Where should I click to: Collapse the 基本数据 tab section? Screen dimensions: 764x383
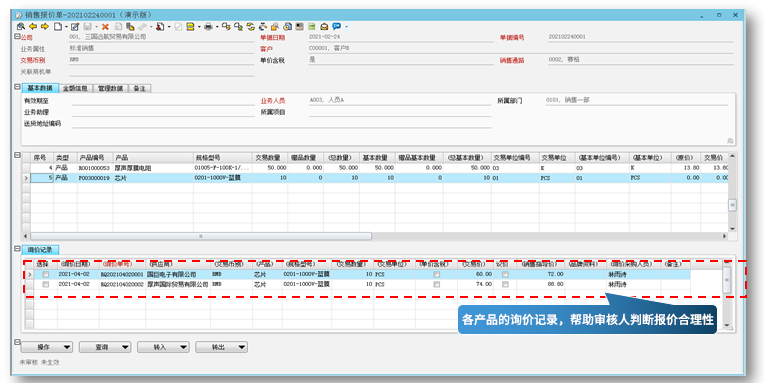(18, 87)
